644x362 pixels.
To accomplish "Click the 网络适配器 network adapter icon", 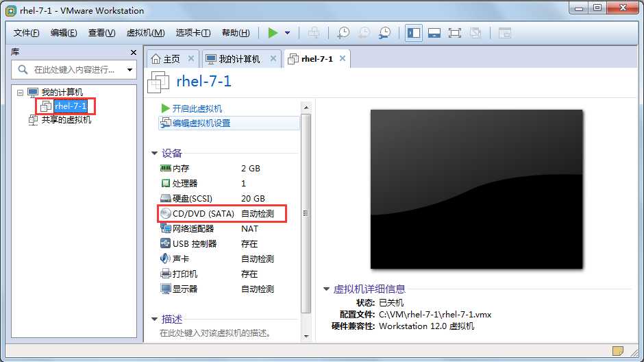I will click(x=166, y=228).
